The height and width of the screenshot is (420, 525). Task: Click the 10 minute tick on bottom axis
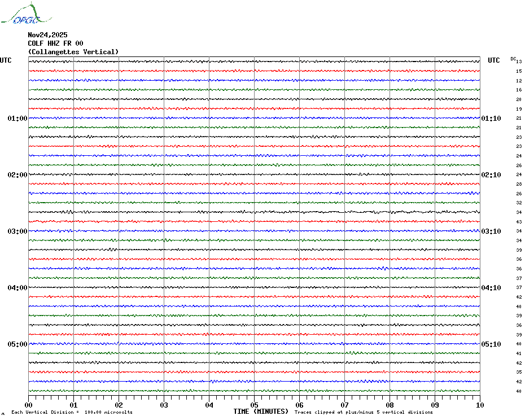(479, 405)
